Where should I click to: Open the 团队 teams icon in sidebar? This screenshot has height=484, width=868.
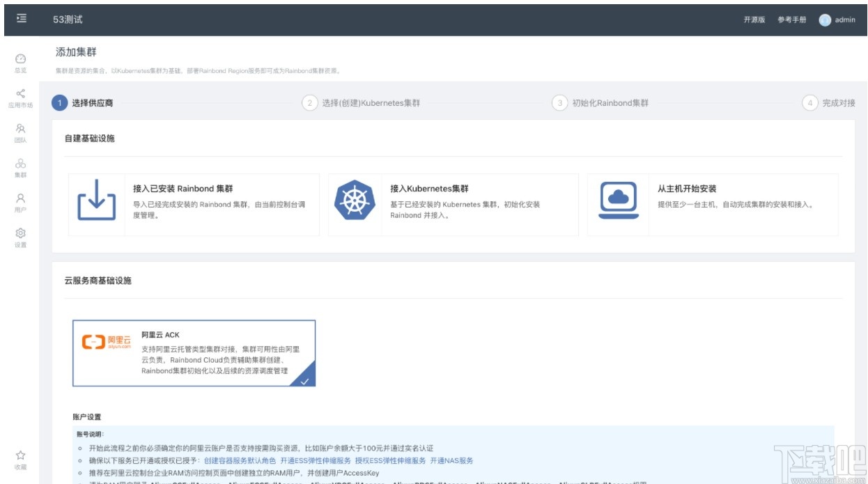(21, 127)
